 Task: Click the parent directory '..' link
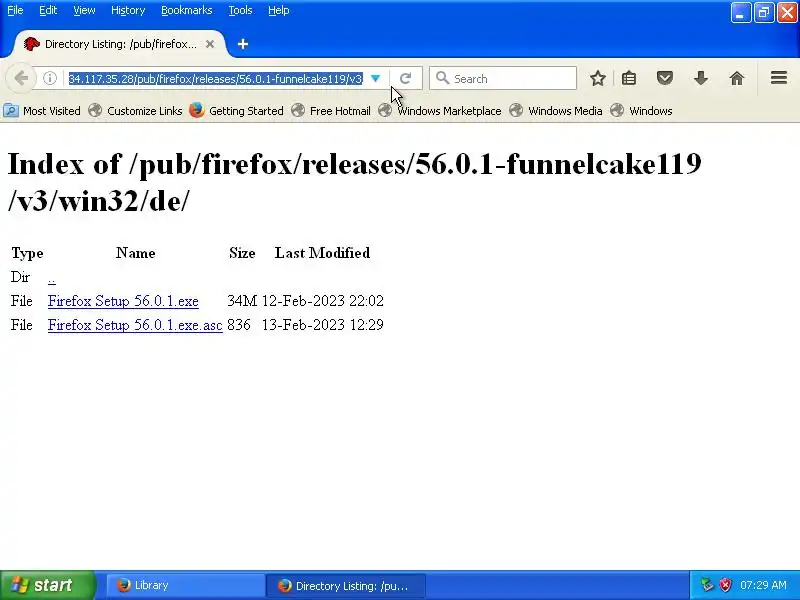click(52, 278)
